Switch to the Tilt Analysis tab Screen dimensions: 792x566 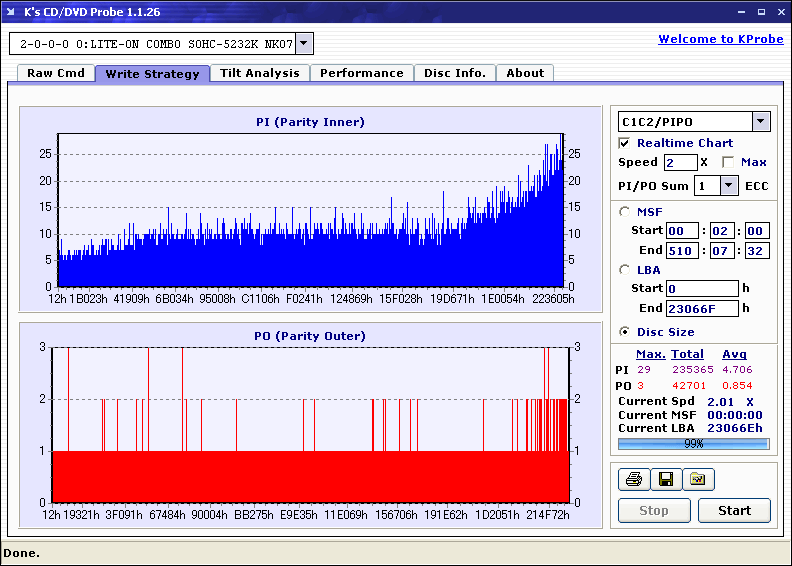click(259, 73)
